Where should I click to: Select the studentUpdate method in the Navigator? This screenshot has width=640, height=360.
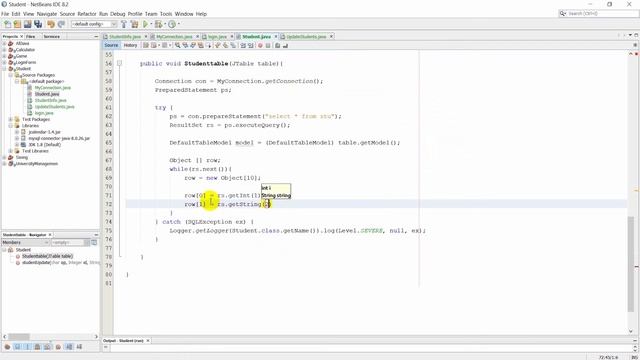[60, 262]
